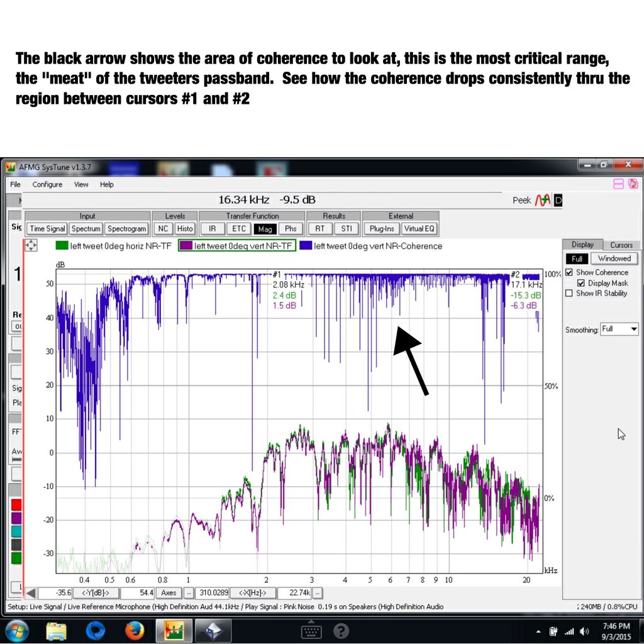The image size is (644, 644).
Task: Click the volume speaker tray icon
Action: pos(584,631)
